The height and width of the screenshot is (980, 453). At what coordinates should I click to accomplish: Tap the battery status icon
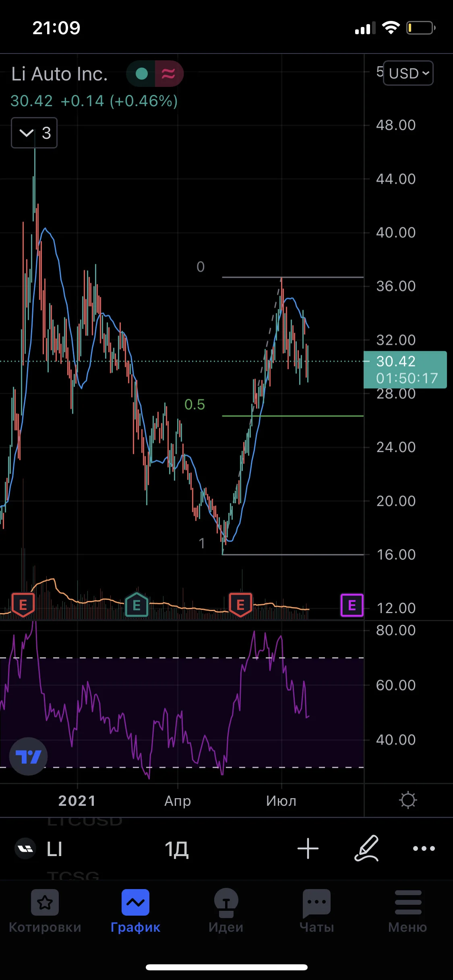421,28
